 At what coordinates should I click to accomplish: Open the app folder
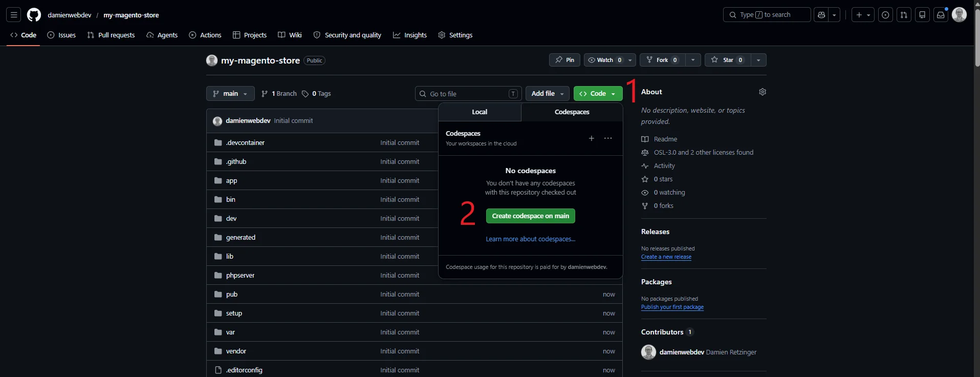pyautogui.click(x=231, y=180)
